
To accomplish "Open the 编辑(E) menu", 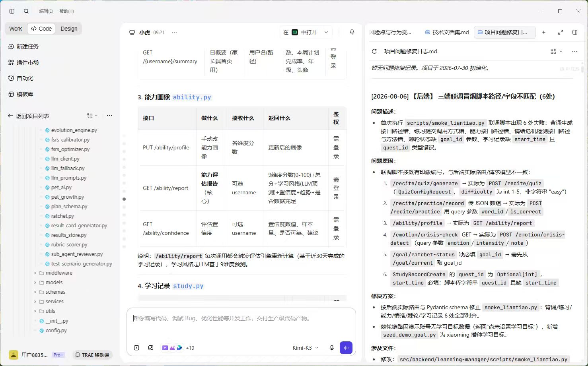I will point(46,11).
